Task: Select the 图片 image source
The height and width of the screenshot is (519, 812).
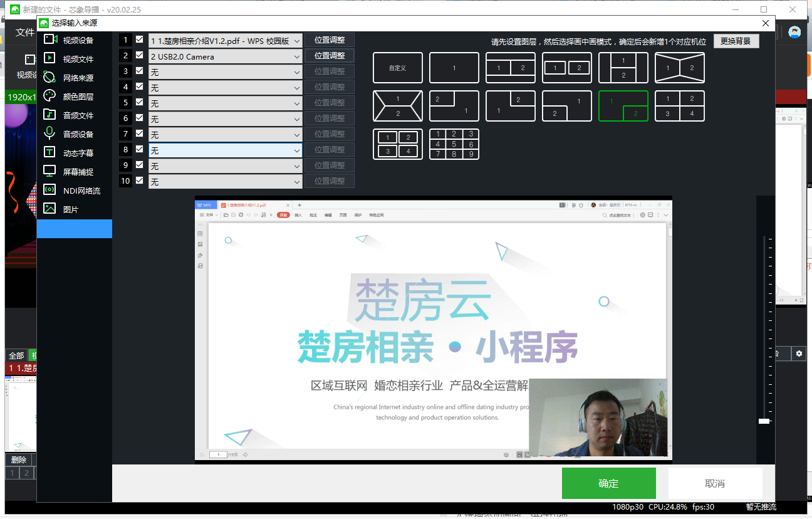Action: 75,209
